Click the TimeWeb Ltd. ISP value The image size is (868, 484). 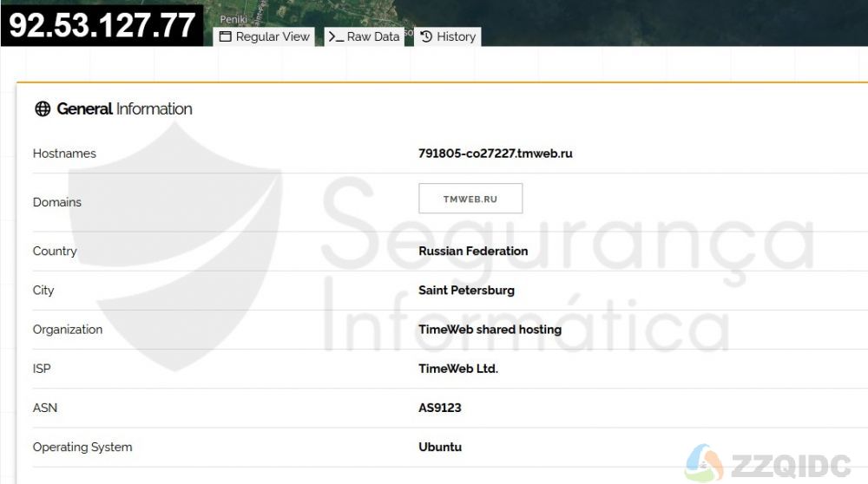pos(458,369)
